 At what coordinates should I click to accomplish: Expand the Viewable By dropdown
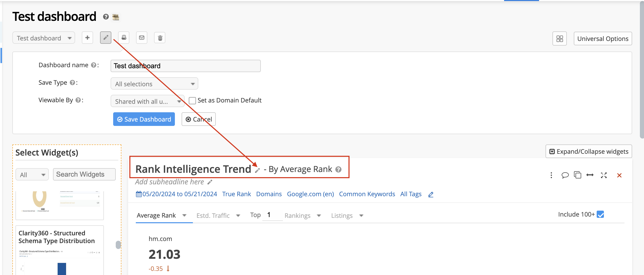(148, 101)
